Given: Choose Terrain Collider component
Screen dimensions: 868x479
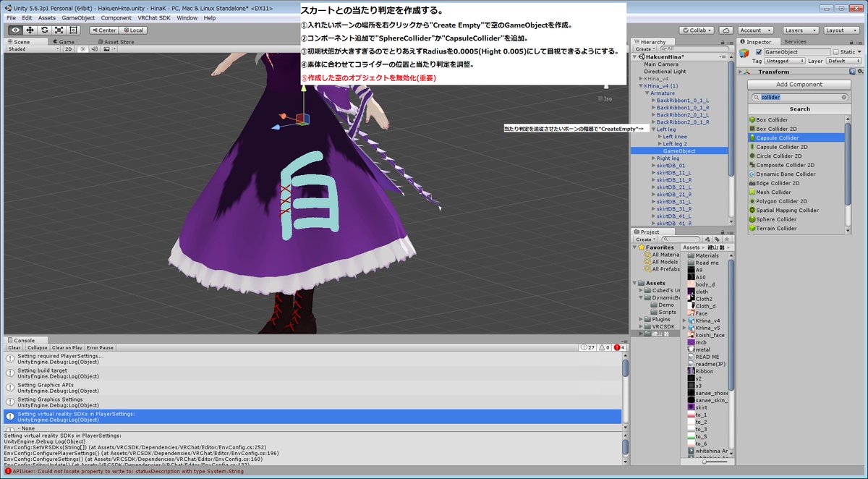Looking at the screenshot, I should click(796, 228).
